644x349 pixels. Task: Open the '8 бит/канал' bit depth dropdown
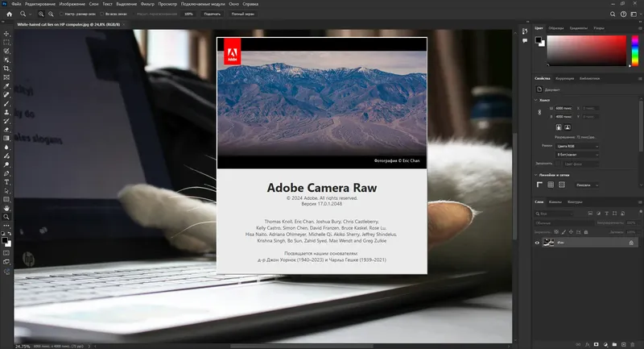[x=576, y=155]
